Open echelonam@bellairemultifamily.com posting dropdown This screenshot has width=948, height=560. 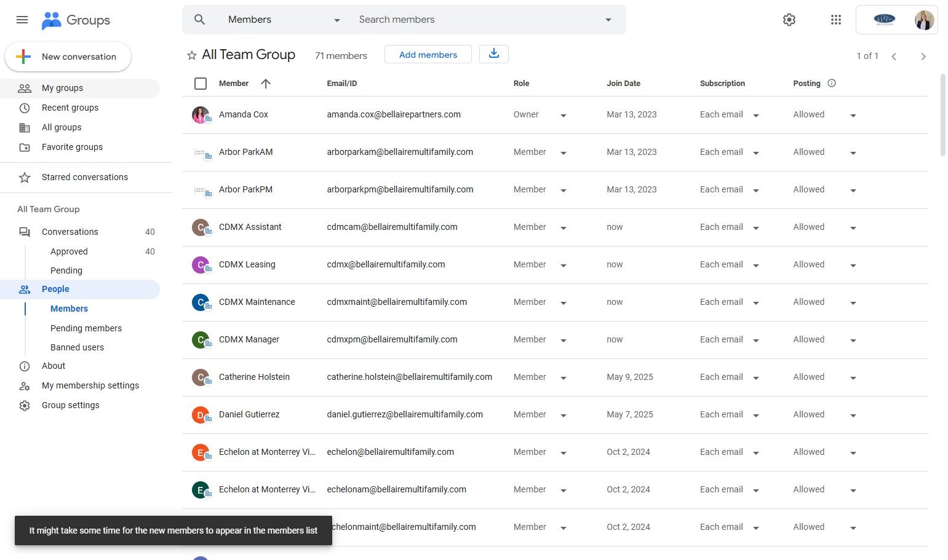click(853, 491)
